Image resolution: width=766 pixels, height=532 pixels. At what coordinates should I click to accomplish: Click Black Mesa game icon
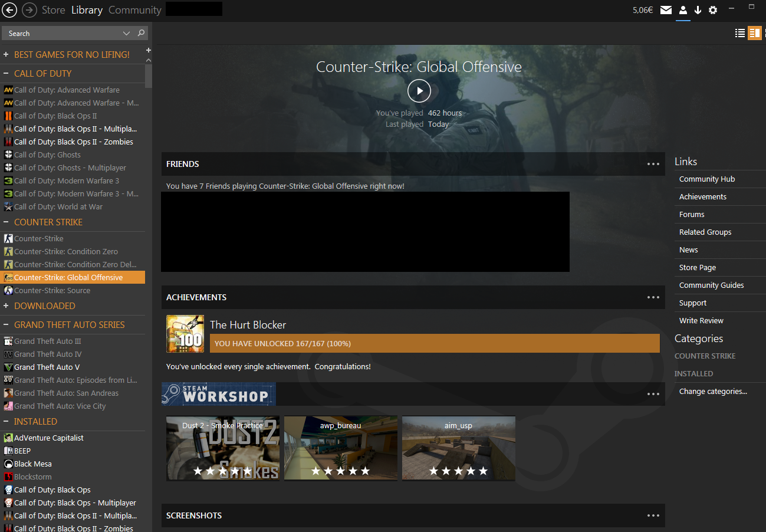click(x=8, y=464)
